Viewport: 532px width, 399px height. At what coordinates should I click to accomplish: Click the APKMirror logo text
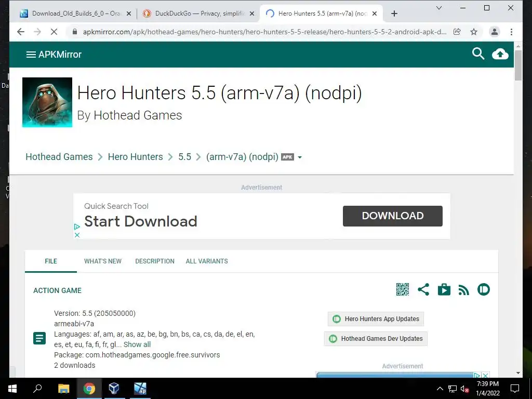tap(60, 54)
